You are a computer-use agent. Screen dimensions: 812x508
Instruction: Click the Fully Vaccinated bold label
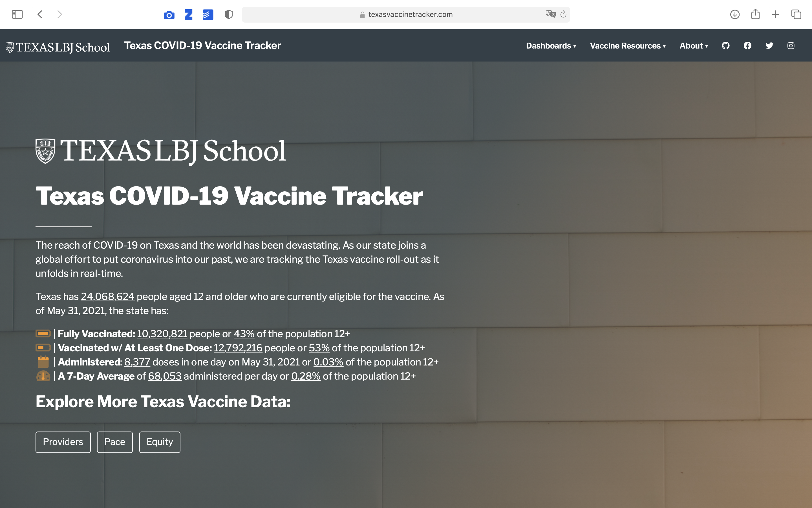pos(96,334)
